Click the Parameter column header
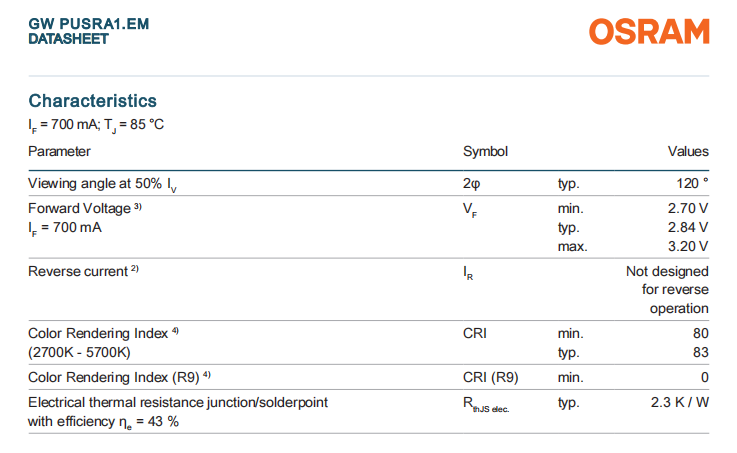The width and height of the screenshot is (737, 453). tap(59, 152)
